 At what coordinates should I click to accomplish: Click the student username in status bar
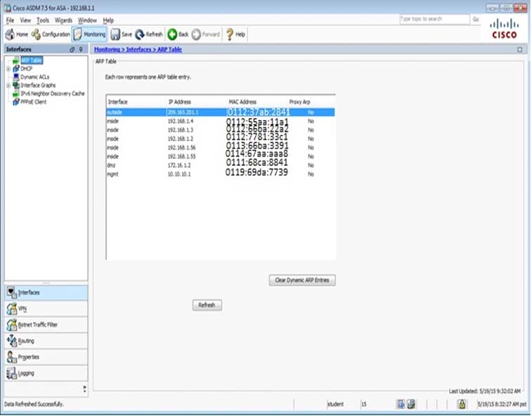[335, 404]
